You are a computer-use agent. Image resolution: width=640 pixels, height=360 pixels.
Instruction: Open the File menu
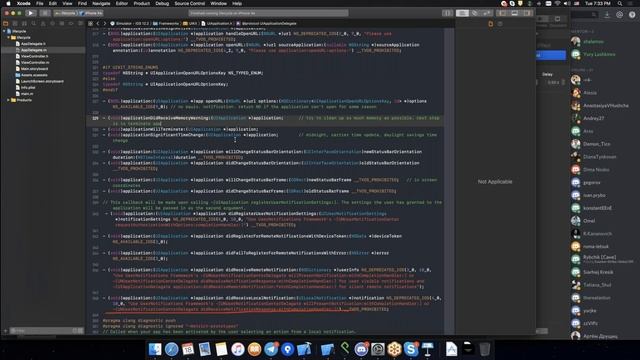(40, 3)
